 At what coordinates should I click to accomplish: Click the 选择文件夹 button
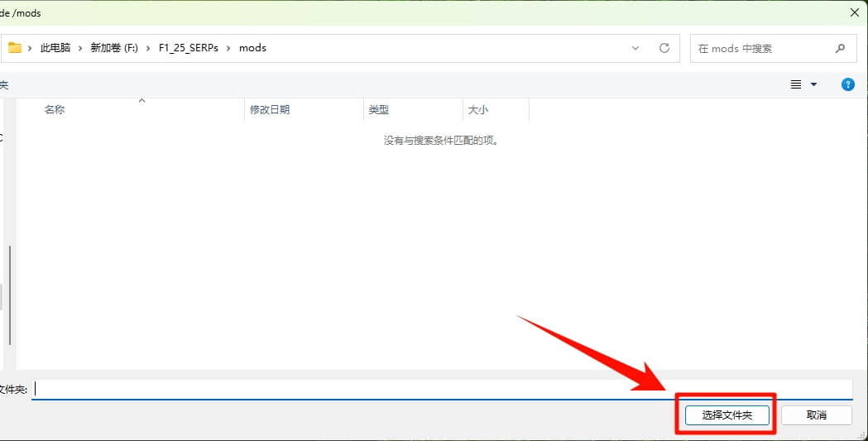727,415
